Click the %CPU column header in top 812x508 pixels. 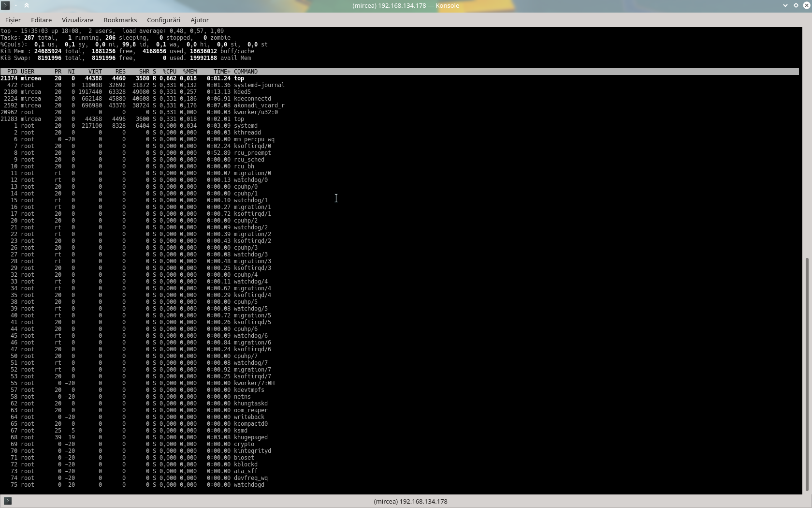point(169,72)
